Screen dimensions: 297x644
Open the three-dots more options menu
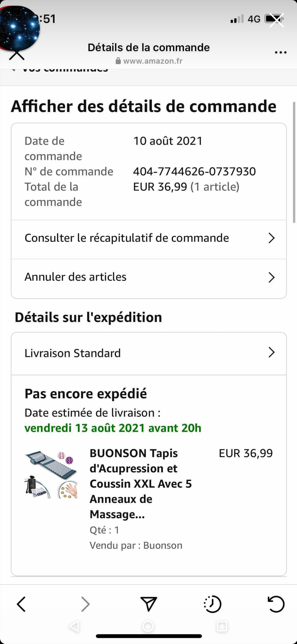click(x=281, y=52)
